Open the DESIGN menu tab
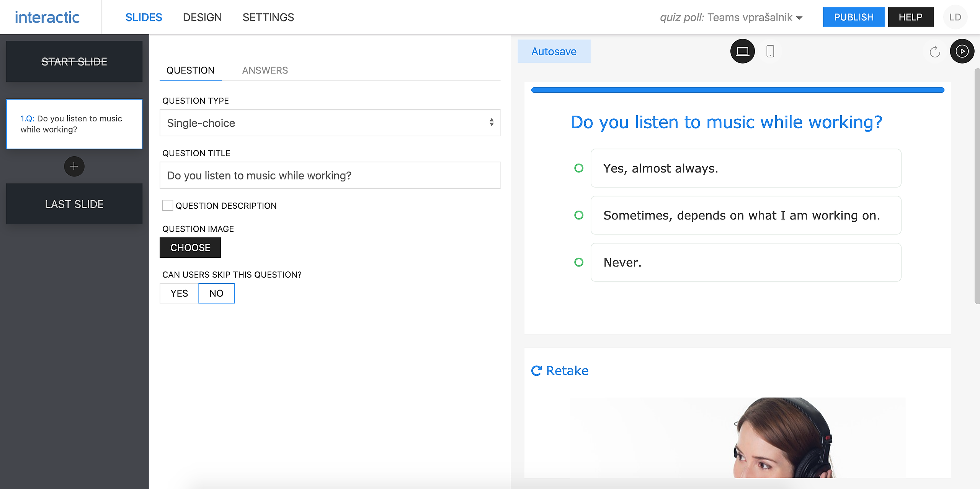This screenshot has height=489, width=980. tap(202, 17)
